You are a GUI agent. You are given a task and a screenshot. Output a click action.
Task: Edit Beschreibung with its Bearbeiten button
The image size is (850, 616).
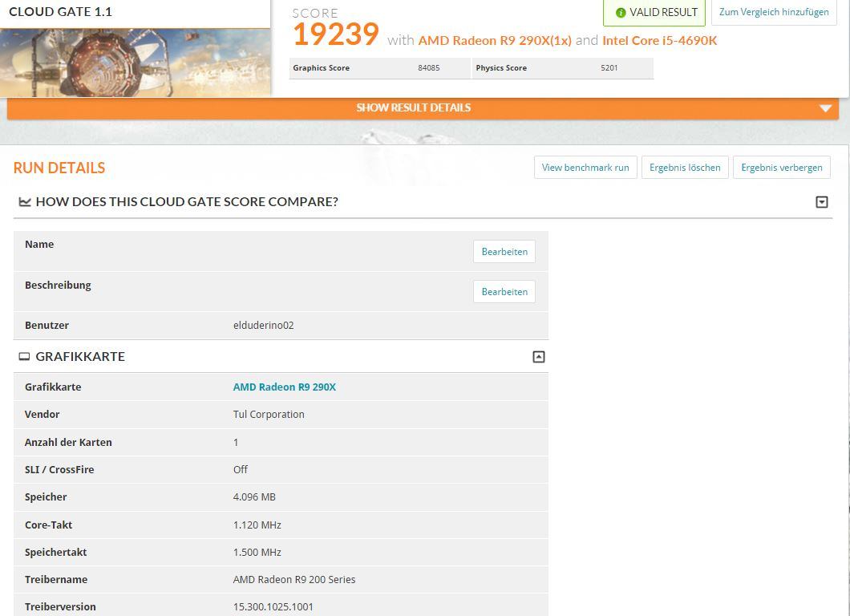pyautogui.click(x=504, y=292)
